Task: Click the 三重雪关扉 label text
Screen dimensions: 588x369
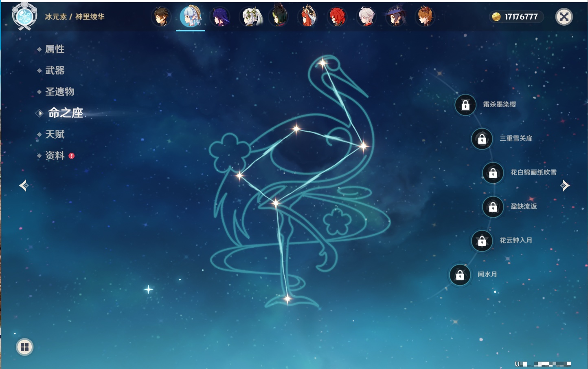Action: (516, 138)
